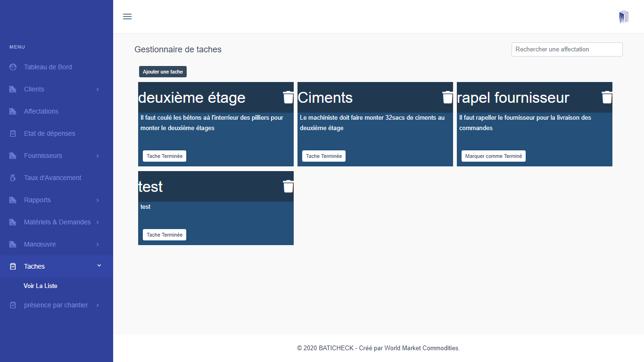Image resolution: width=644 pixels, height=362 pixels.
Task: Open the Affectations menu item
Action: pos(41,111)
